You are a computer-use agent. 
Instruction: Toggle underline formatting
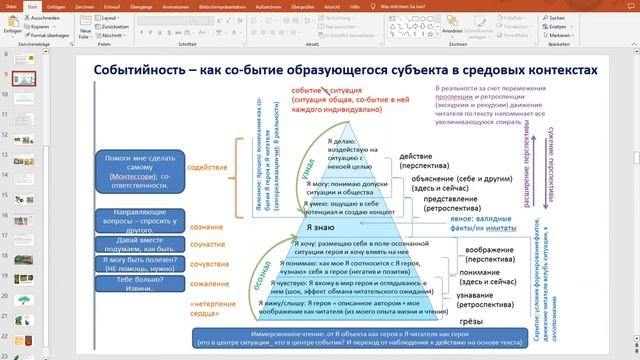(160, 32)
